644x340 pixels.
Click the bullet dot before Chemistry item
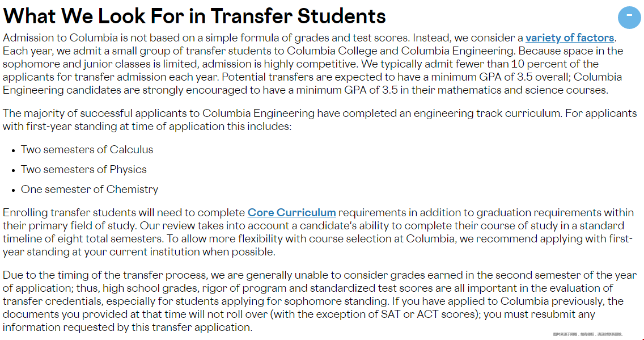(x=14, y=190)
